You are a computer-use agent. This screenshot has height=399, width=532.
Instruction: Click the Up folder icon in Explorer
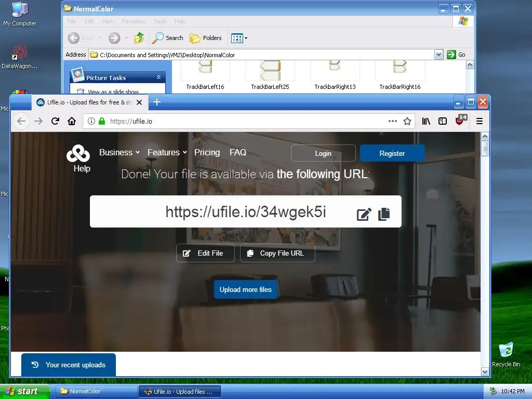click(139, 37)
